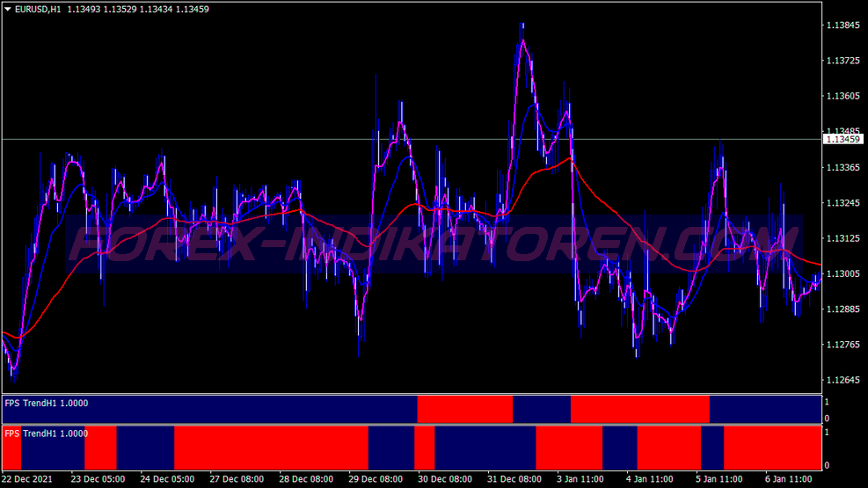
Task: Click the 6 Jan 11:00 time label
Action: 788,479
